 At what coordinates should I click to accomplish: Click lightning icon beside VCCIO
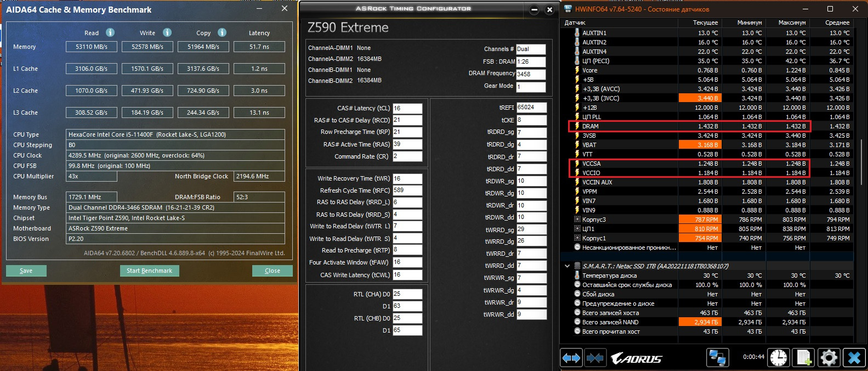[577, 173]
